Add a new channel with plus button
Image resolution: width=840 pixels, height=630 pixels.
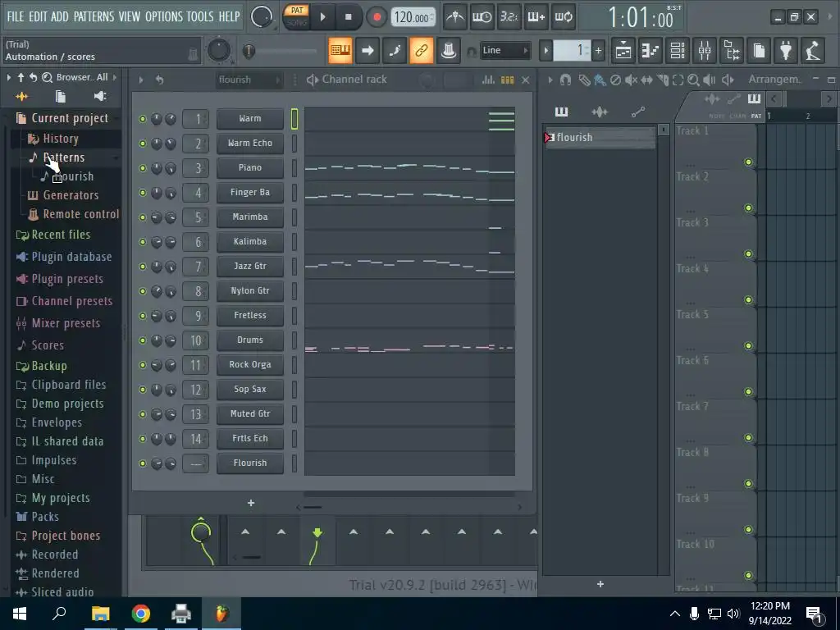pyautogui.click(x=251, y=503)
